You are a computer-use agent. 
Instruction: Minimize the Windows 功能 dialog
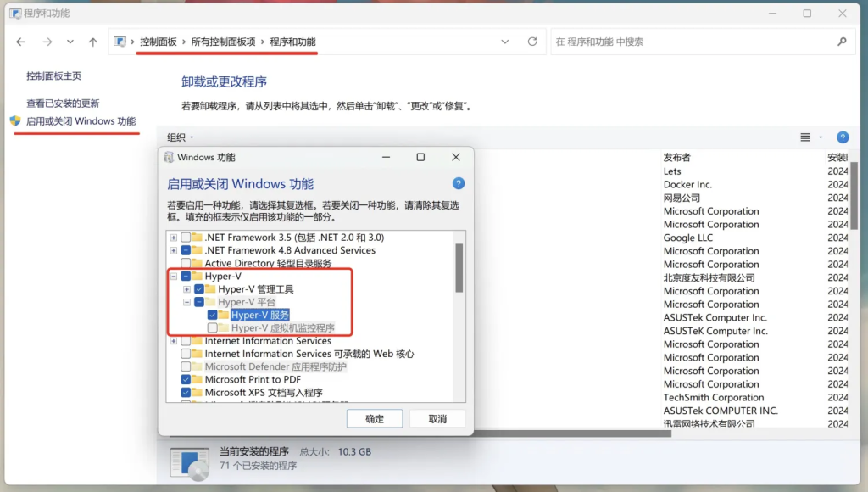click(x=386, y=157)
